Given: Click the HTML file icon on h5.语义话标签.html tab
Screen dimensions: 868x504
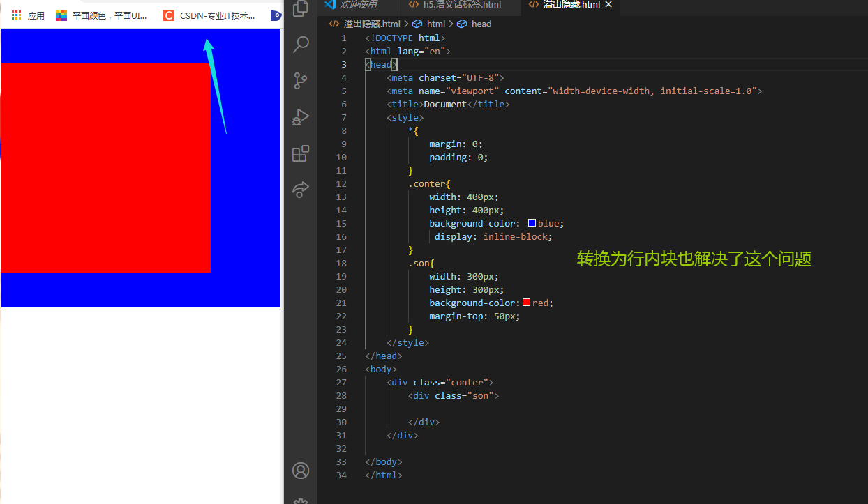Looking at the screenshot, I should (414, 4).
